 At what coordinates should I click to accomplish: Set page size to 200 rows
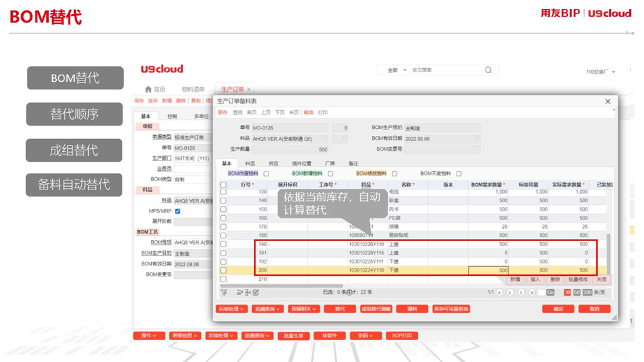point(587,292)
